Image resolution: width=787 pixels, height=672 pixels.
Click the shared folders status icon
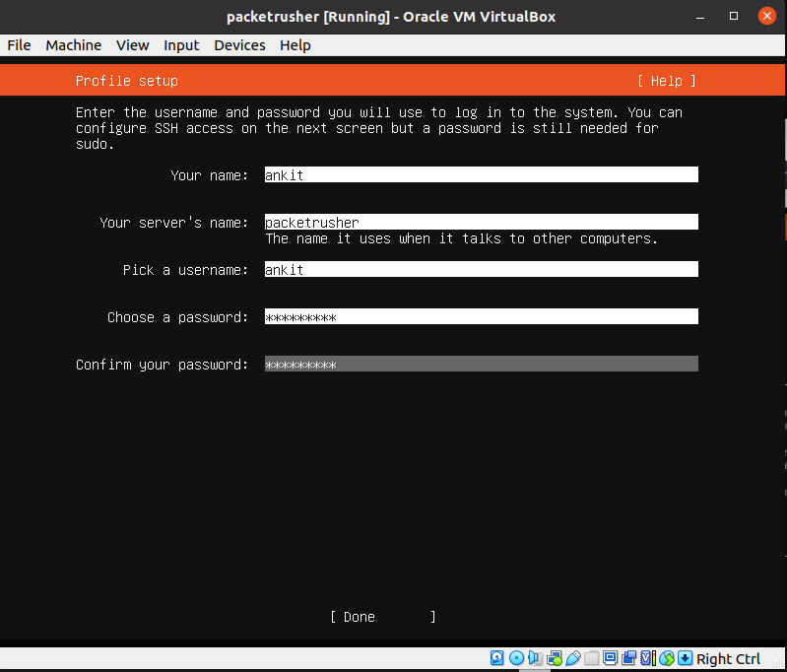coord(592,658)
